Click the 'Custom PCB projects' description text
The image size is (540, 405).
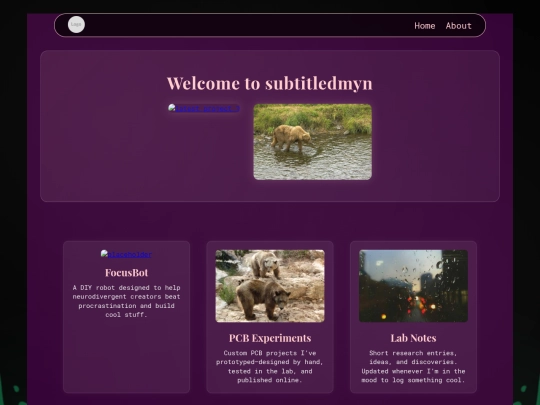coord(270,366)
